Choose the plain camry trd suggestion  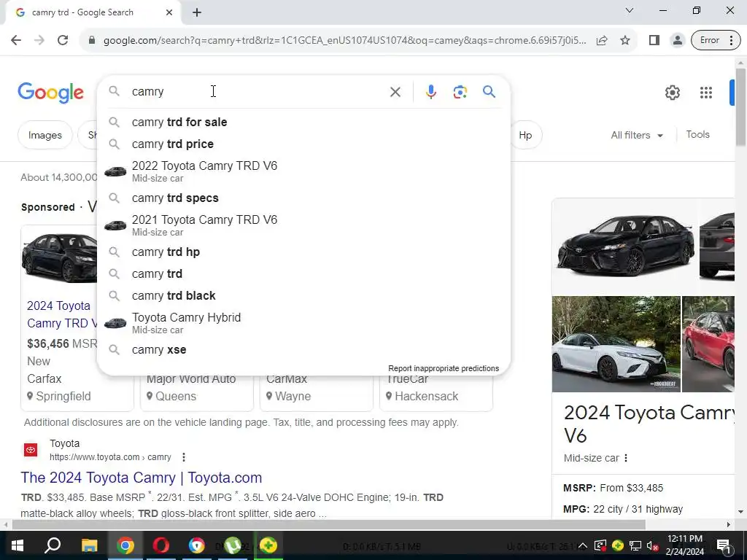click(303, 274)
